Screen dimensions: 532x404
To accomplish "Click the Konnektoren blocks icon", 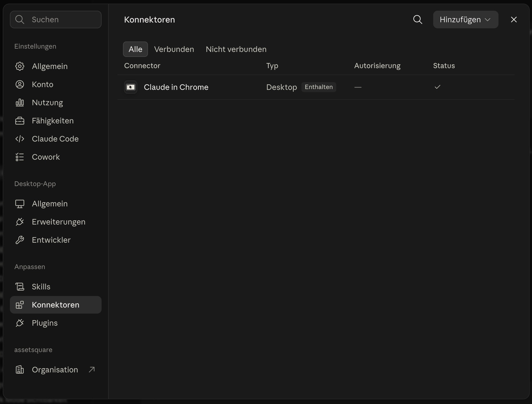I will coord(20,305).
